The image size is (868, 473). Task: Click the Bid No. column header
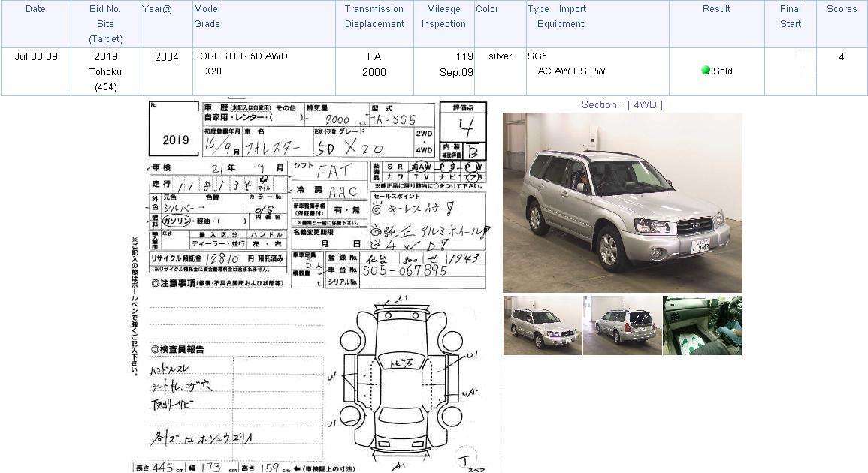(x=105, y=9)
